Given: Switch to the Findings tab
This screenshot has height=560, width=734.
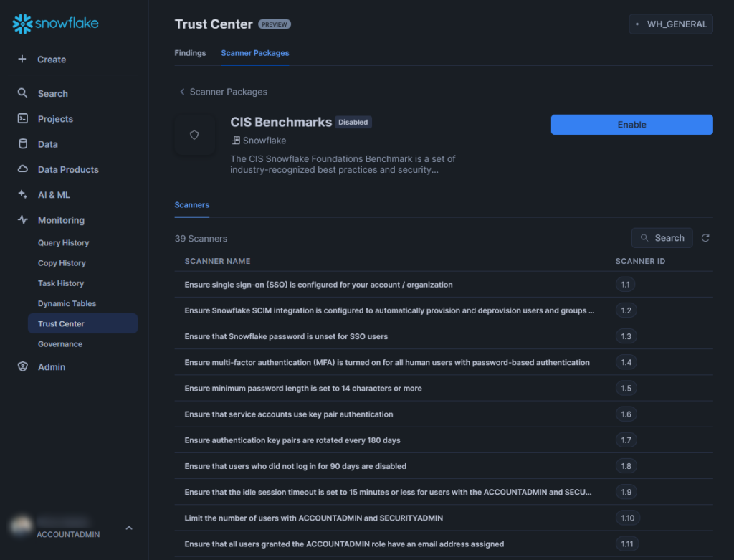Looking at the screenshot, I should (189, 52).
